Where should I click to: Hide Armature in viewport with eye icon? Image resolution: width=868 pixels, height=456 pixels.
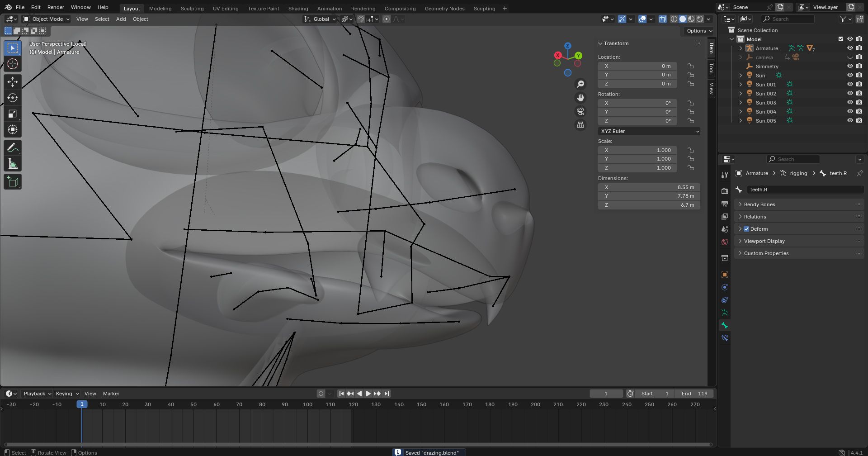point(850,48)
